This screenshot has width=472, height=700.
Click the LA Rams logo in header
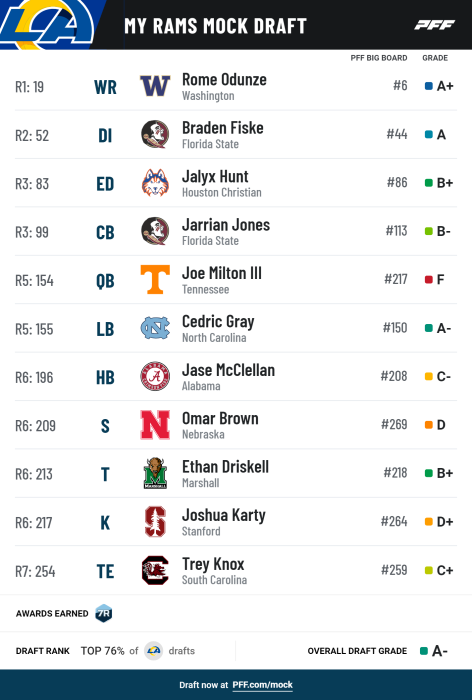tap(47, 25)
